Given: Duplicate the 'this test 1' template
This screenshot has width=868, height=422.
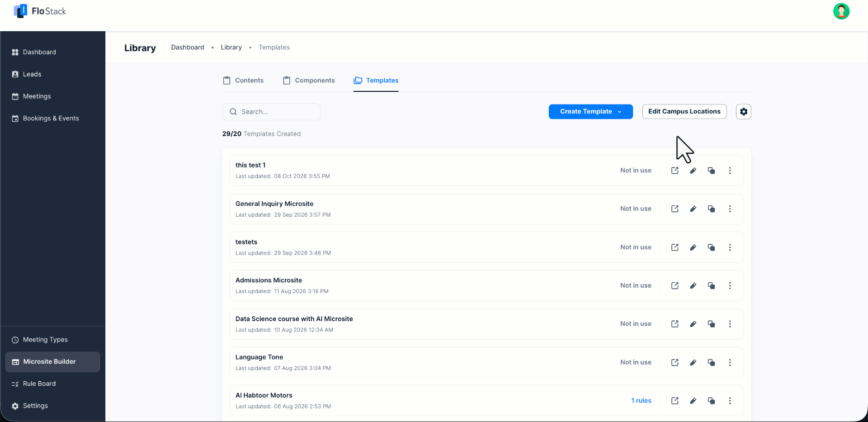Looking at the screenshot, I should (x=711, y=171).
